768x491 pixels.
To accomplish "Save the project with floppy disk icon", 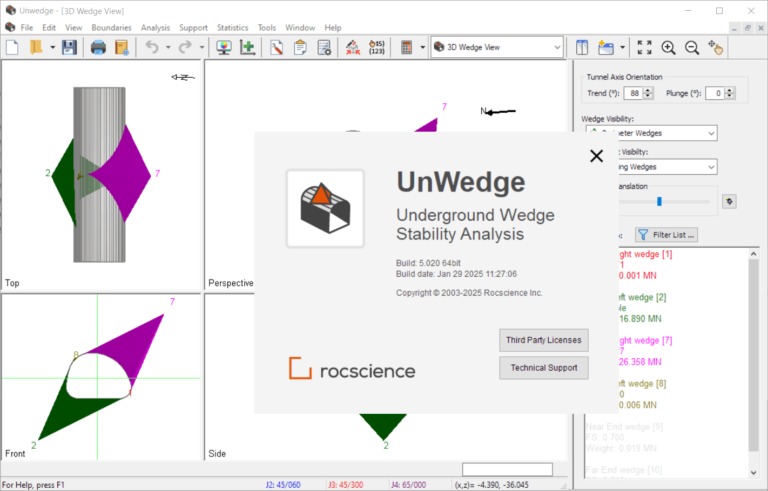I will [x=69, y=48].
